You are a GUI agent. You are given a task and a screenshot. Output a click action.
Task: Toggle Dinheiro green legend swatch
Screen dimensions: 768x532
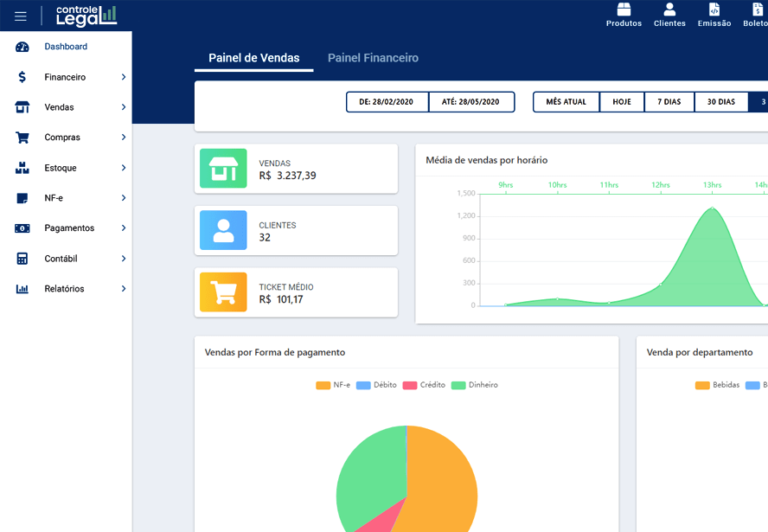point(458,385)
